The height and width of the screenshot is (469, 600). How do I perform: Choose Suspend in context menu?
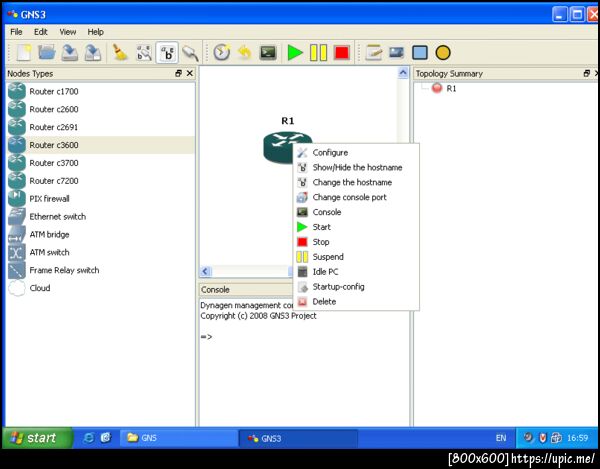356,257
